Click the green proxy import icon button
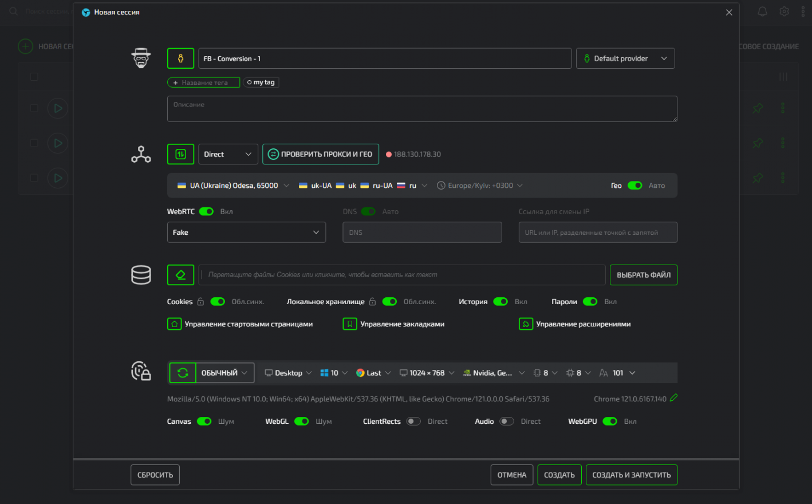The image size is (812, 504). 180,154
